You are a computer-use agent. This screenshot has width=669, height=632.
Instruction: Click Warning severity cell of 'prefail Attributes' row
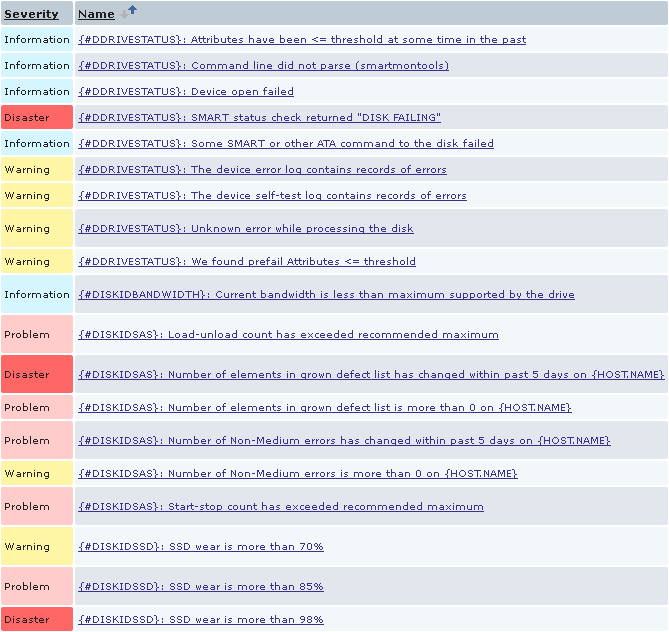pyautogui.click(x=37, y=261)
